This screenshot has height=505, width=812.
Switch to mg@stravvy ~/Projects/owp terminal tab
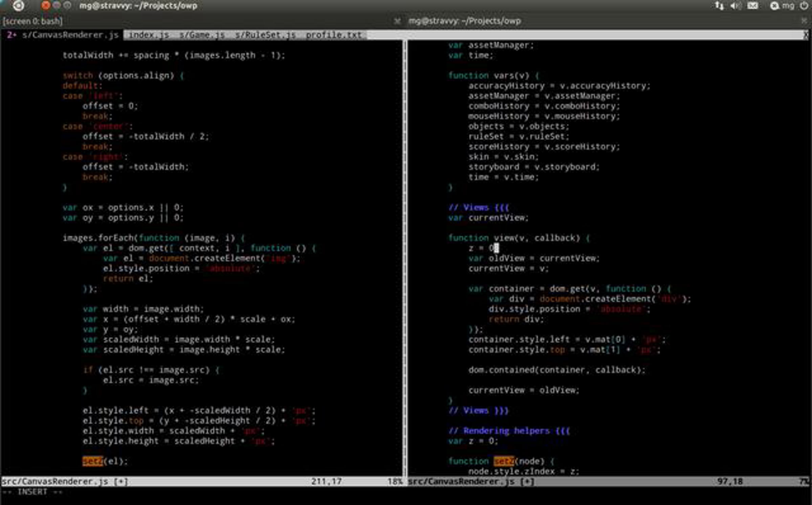464,21
